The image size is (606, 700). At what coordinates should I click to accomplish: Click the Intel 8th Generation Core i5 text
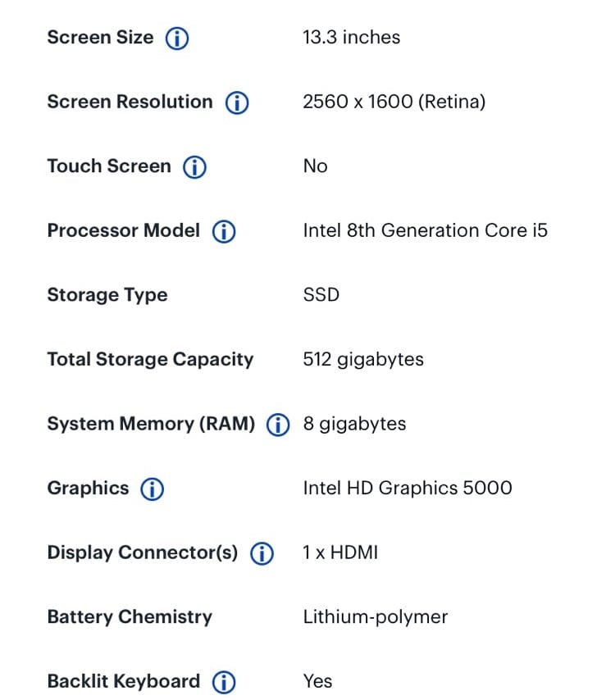click(x=425, y=230)
